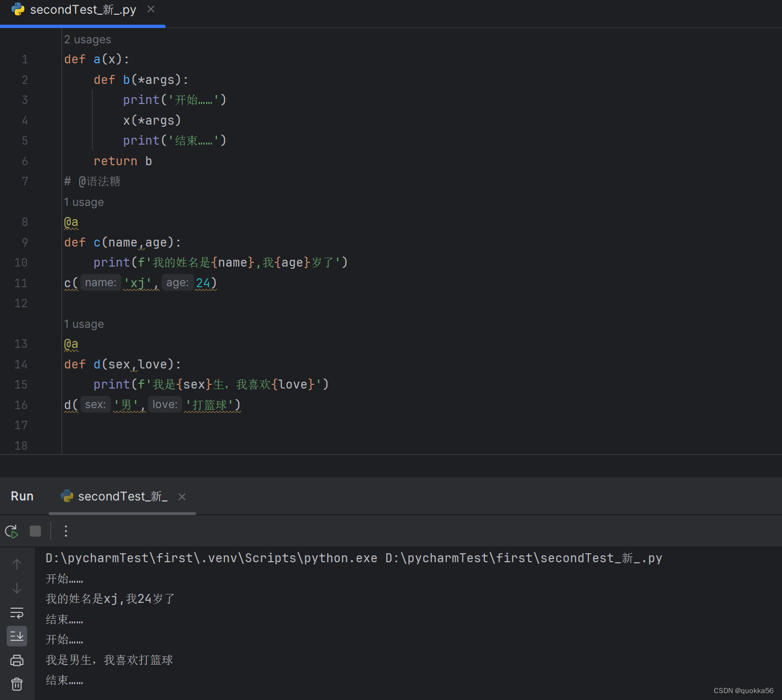Print the console output
Screen dimensions: 782x700
17,660
